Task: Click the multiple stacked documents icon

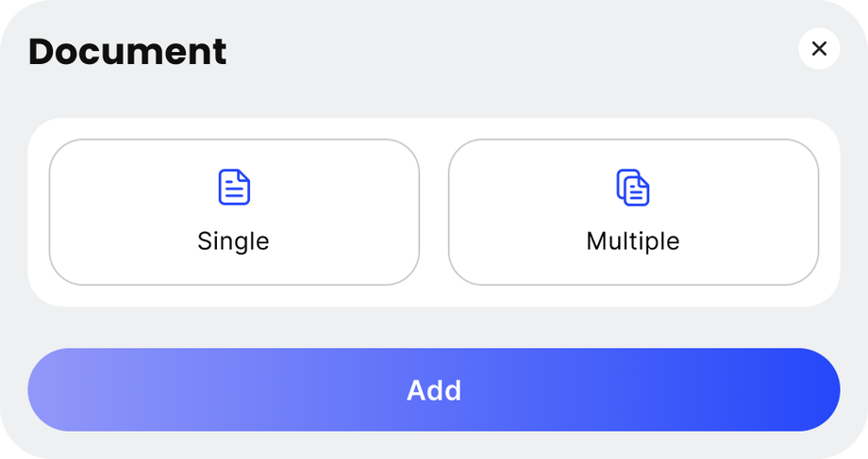Action: (x=633, y=188)
